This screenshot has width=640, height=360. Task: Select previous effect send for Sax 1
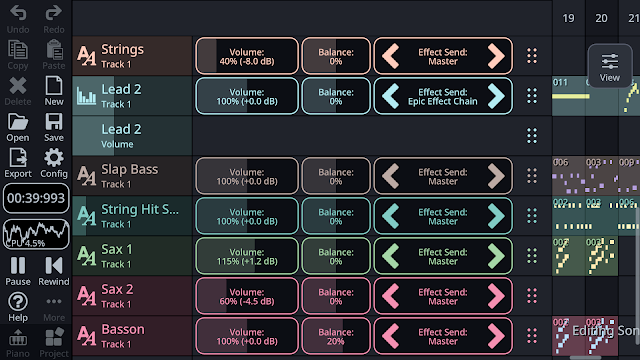(x=391, y=256)
